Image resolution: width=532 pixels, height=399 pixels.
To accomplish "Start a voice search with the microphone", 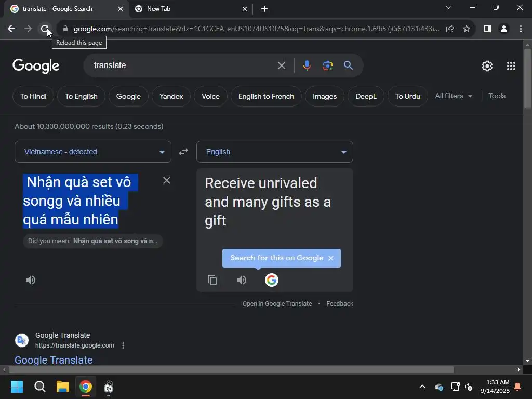I will [307, 65].
